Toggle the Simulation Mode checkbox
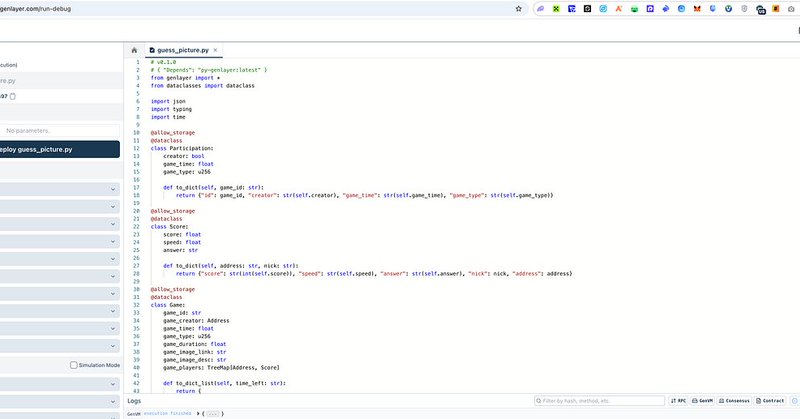The height and width of the screenshot is (419, 800). pyautogui.click(x=73, y=365)
